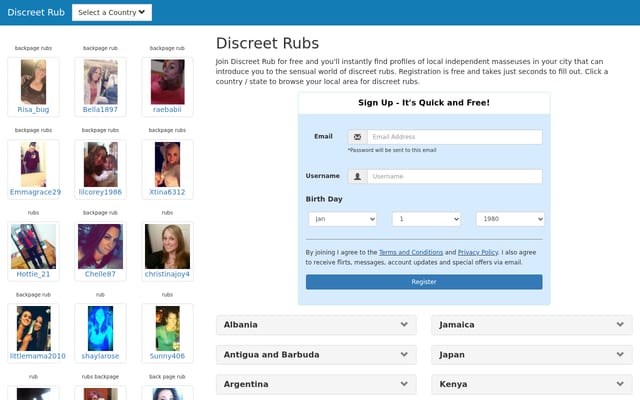
Task: Go to Discreet Rub home link
Action: coord(36,12)
